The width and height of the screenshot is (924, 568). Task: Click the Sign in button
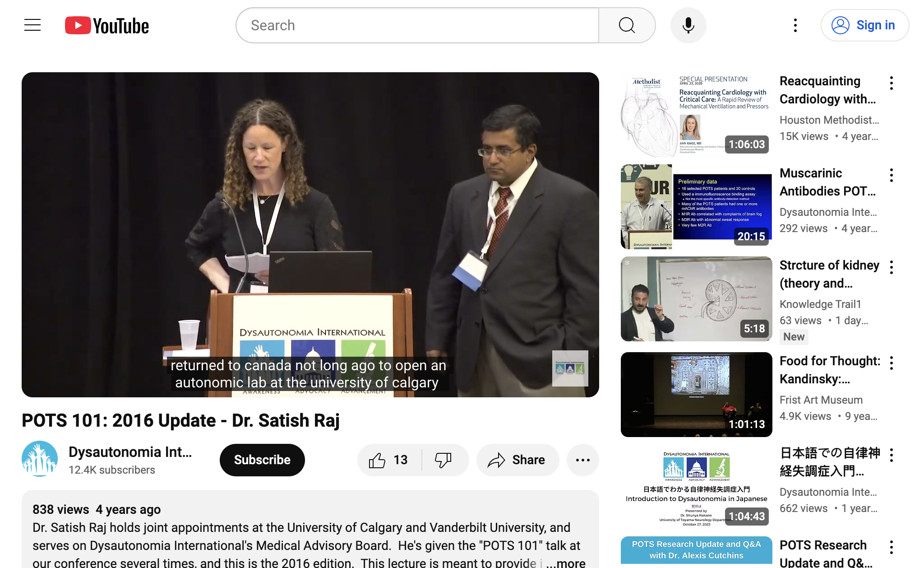(864, 25)
